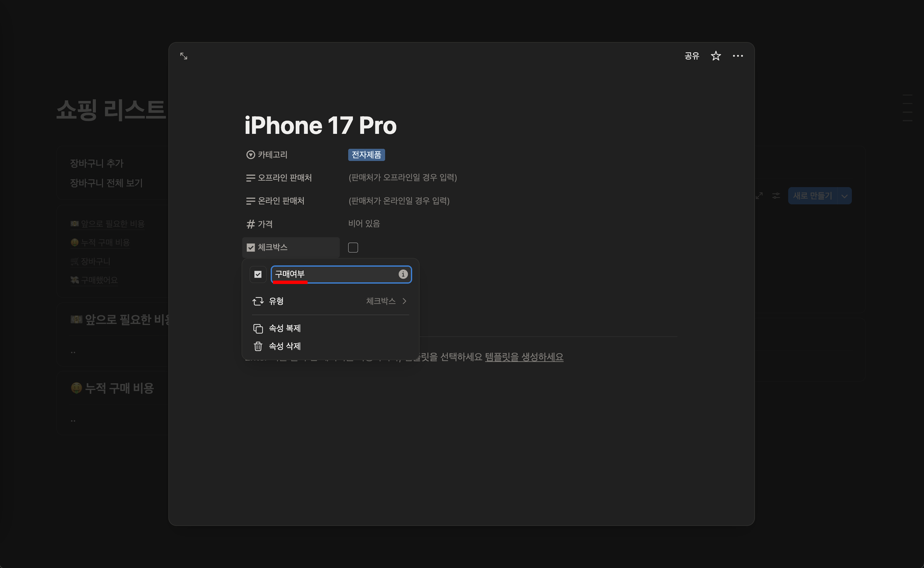This screenshot has width=924, height=568.
Task: Toggle the empty 체크박스 property checkbox
Action: click(353, 248)
